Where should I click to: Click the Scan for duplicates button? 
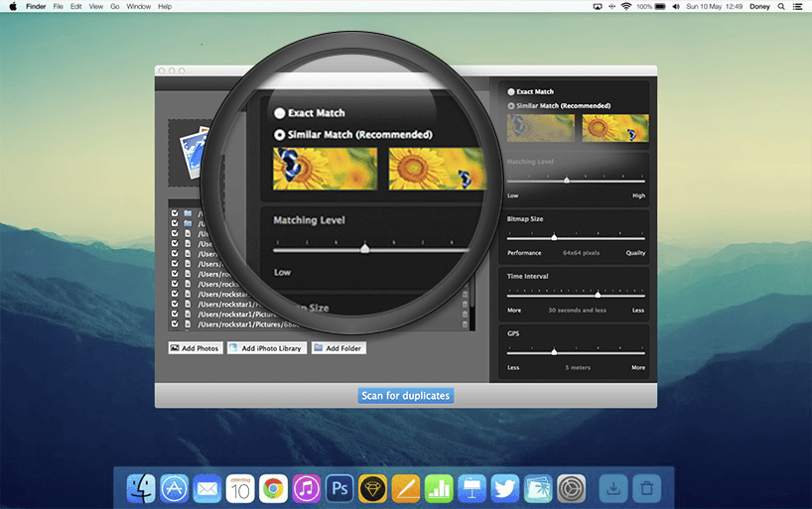[x=405, y=396]
